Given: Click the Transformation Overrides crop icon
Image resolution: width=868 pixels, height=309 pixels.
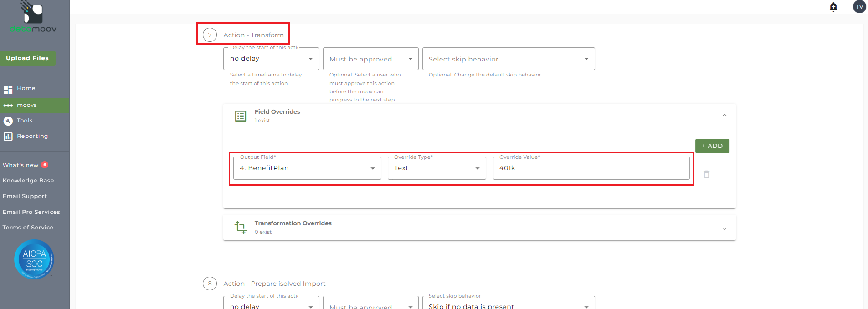Looking at the screenshot, I should pyautogui.click(x=241, y=227).
